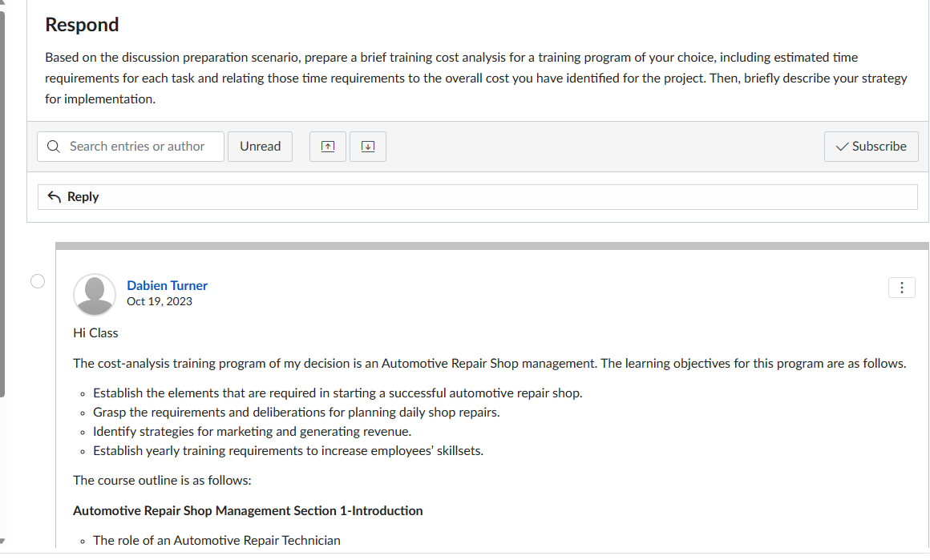
Task: Open the post options kebab menu
Action: click(x=901, y=288)
